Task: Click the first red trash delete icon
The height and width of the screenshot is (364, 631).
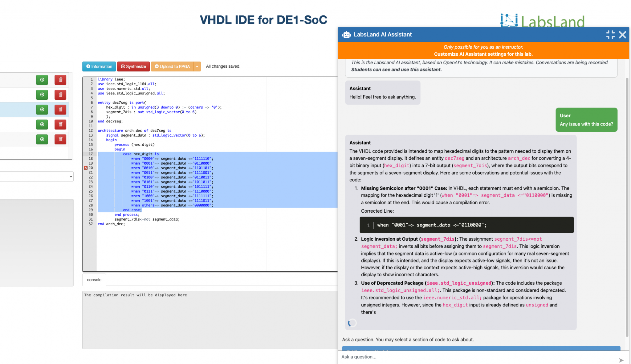Action: point(60,80)
